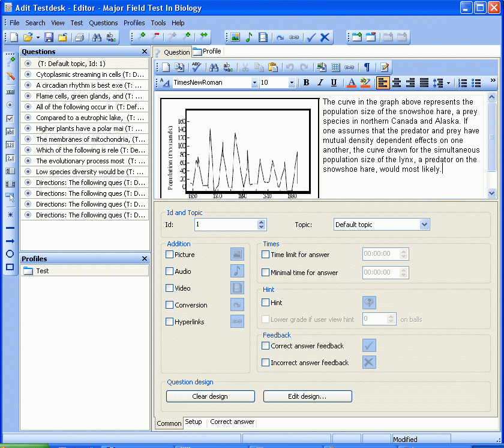Click the paragraph marks icon

(x=367, y=67)
